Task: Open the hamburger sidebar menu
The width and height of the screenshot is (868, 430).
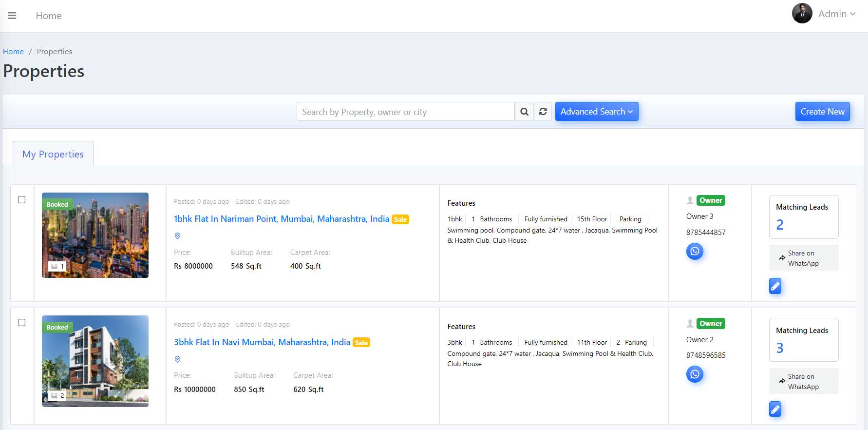Action: click(x=12, y=16)
